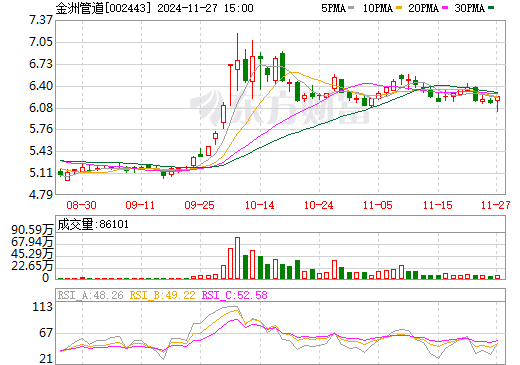Click the stock title 金洲管道[002443]
Screen dimensions: 520x365
[104, 8]
